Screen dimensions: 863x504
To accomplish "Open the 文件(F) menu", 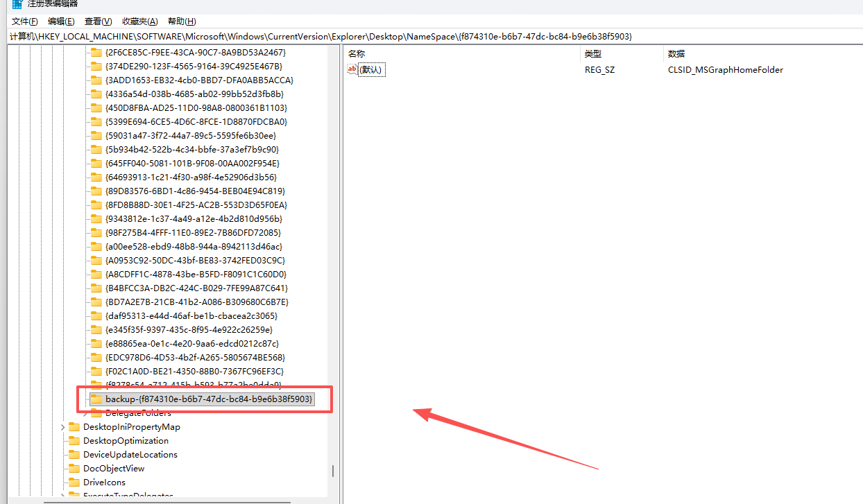I will point(25,21).
